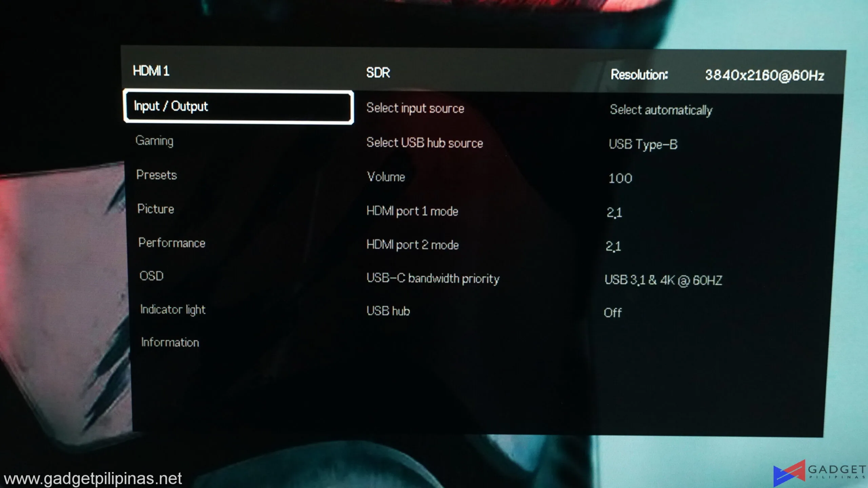Click the SDR header label
This screenshot has height=488, width=868.
tap(378, 73)
